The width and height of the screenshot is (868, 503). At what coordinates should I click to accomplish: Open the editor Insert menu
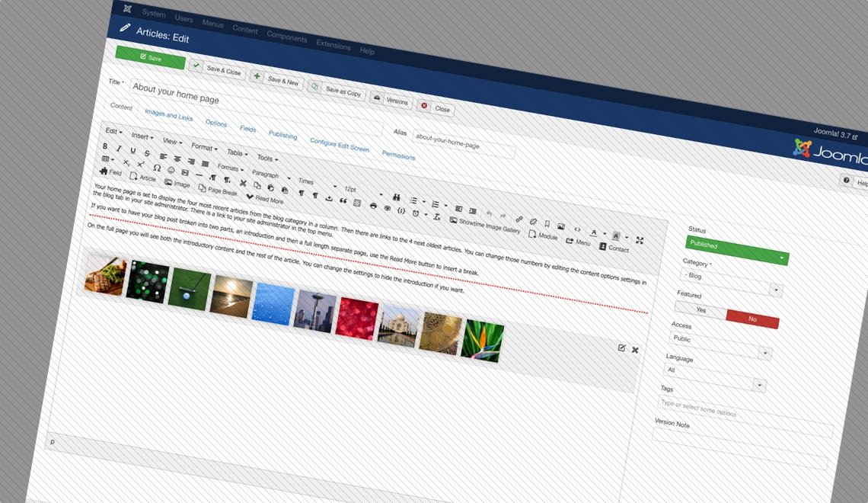tap(142, 136)
